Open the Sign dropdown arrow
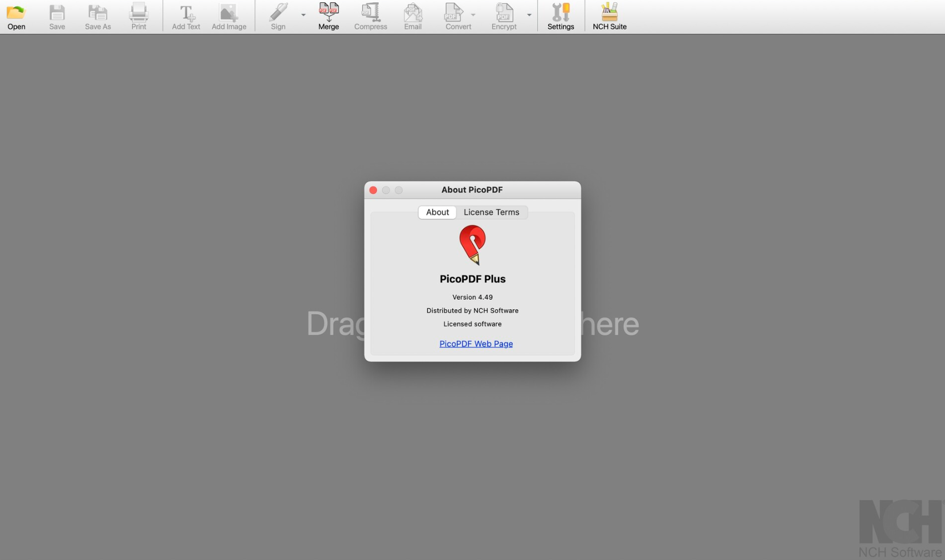945x560 pixels. coord(303,15)
